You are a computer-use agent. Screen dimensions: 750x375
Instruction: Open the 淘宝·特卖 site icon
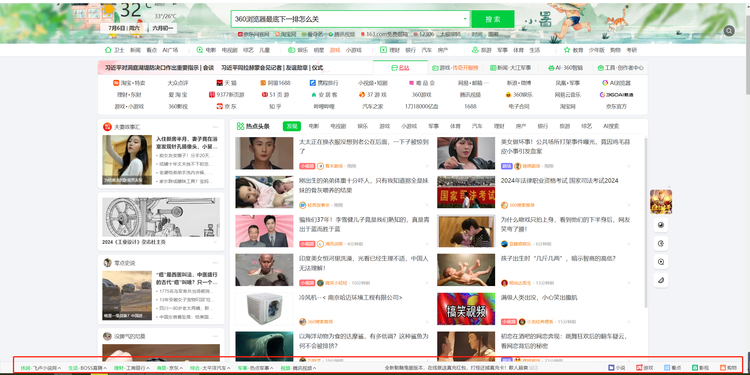[x=116, y=83]
